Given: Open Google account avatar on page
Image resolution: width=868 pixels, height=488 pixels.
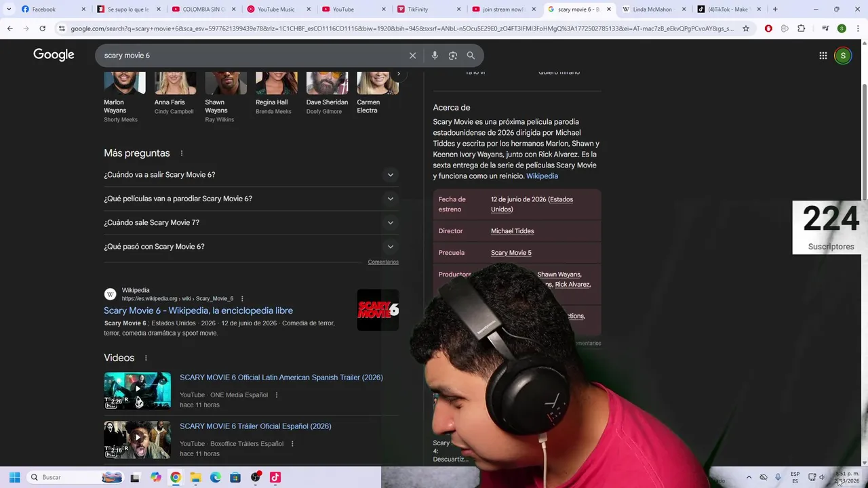Looking at the screenshot, I should click(x=843, y=56).
